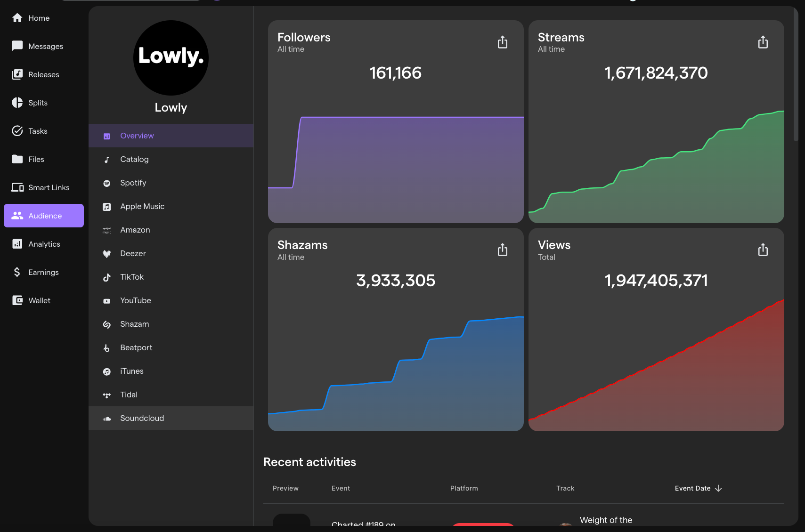
Task: Click the TikTok logo icon
Action: pyautogui.click(x=107, y=277)
